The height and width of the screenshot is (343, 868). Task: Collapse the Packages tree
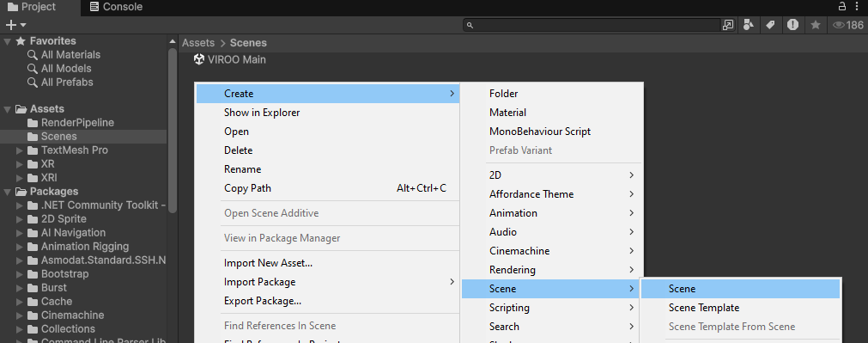pyautogui.click(x=7, y=192)
